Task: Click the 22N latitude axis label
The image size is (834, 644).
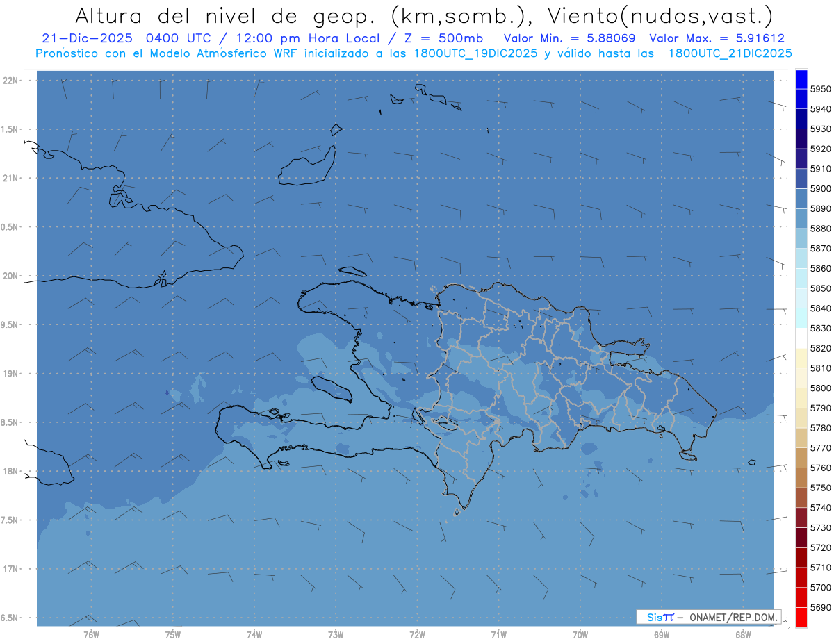Action: 10,81
